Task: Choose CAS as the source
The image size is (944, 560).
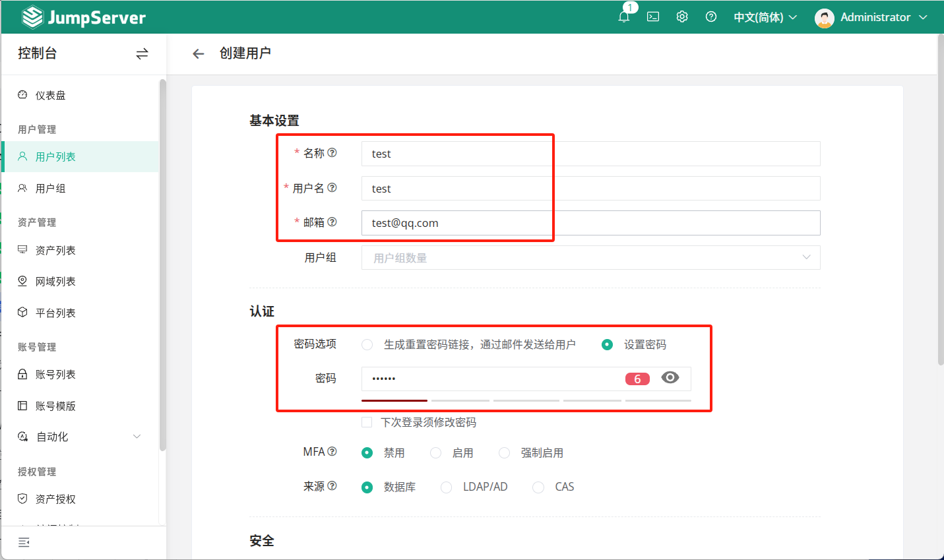Action: tap(539, 487)
